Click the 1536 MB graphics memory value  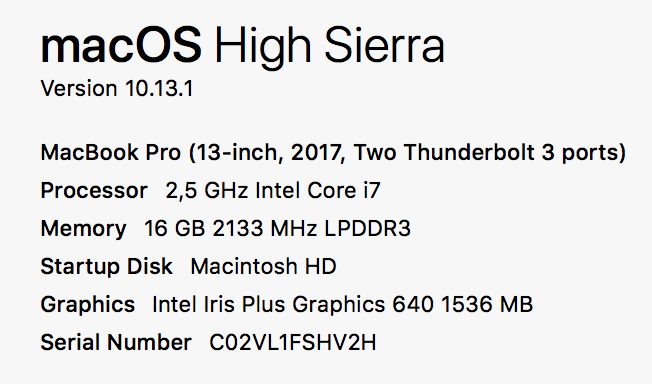(x=487, y=305)
